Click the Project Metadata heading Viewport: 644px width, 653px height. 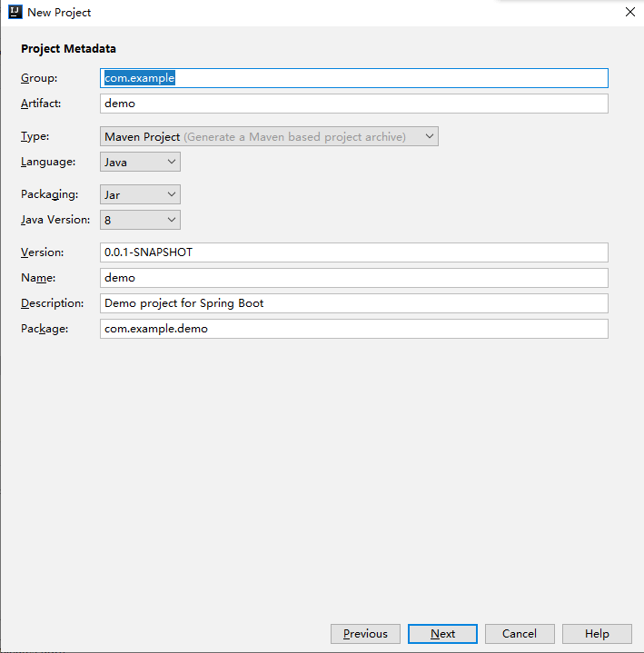click(69, 49)
